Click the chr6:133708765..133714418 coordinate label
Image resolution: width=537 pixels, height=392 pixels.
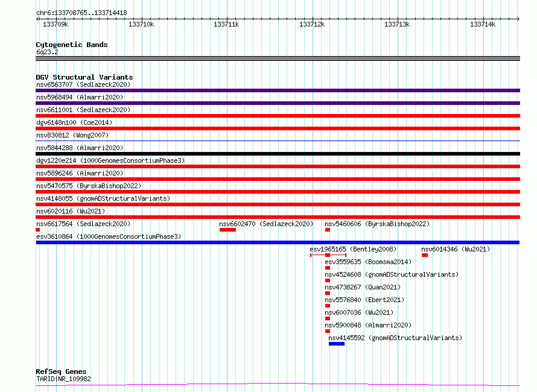pos(81,13)
